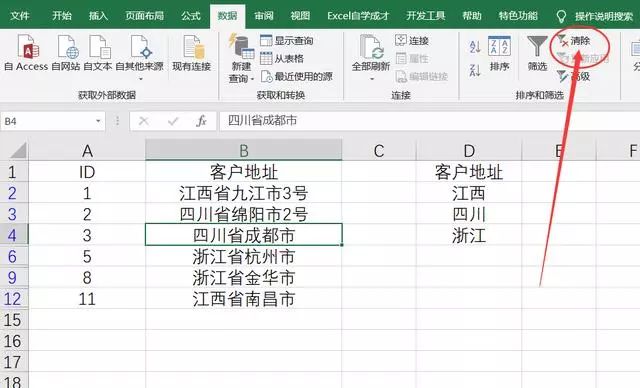Viewport: 640px width, 388px height.
Task: Click the formula bar confirm checkmark
Action: coord(173,121)
